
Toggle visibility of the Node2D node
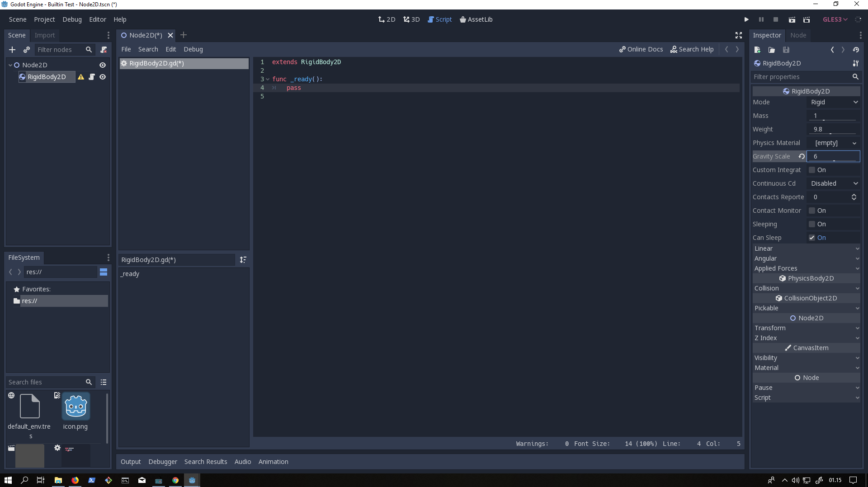103,65
